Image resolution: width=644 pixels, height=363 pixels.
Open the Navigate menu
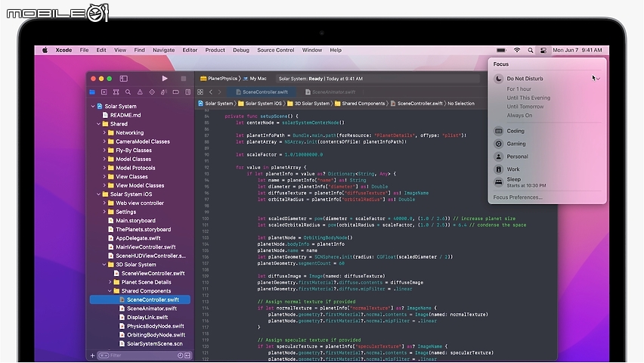[163, 50]
